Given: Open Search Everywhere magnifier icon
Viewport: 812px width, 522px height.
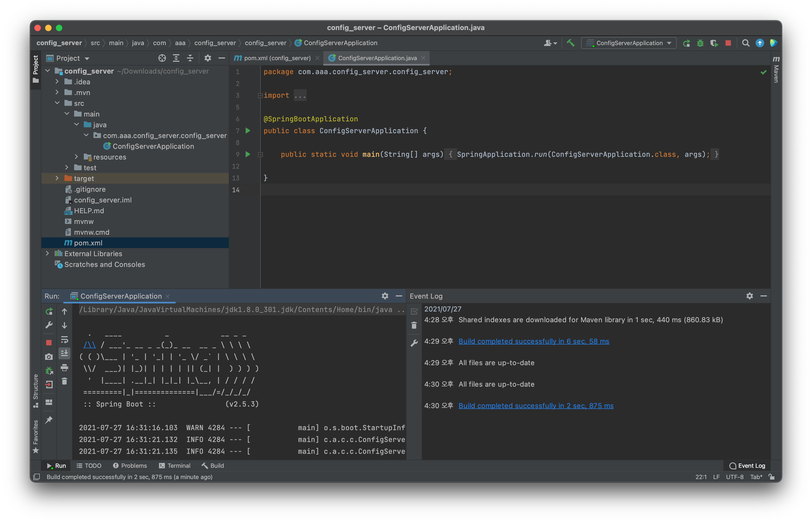Looking at the screenshot, I should (x=746, y=43).
